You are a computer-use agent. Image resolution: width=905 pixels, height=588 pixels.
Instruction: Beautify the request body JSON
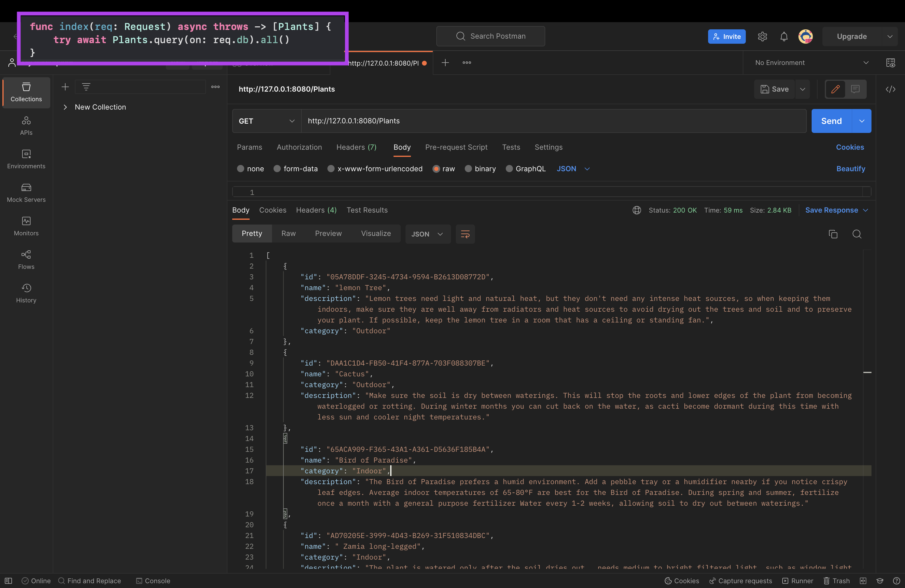point(851,169)
